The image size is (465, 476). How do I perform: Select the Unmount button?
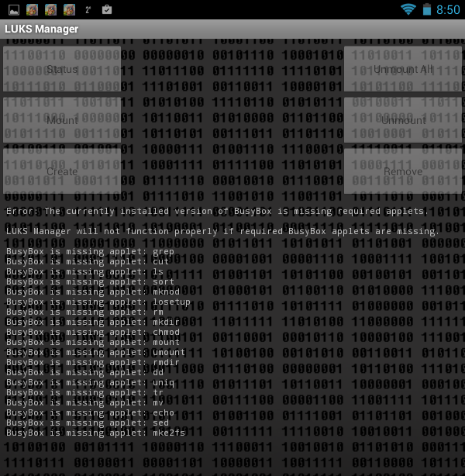[403, 120]
